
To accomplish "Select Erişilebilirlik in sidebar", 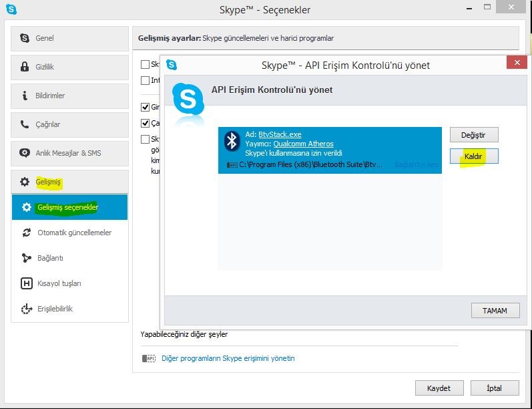I will [x=69, y=309].
